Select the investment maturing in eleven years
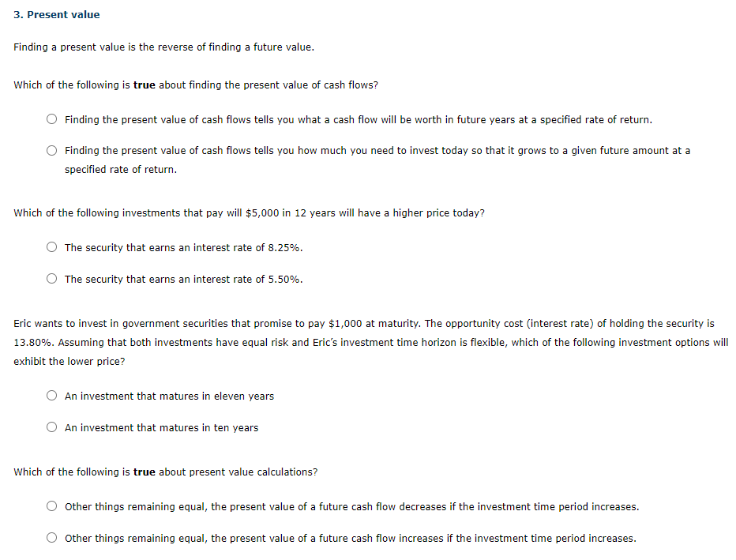This screenshot has width=736, height=560. coord(170,396)
